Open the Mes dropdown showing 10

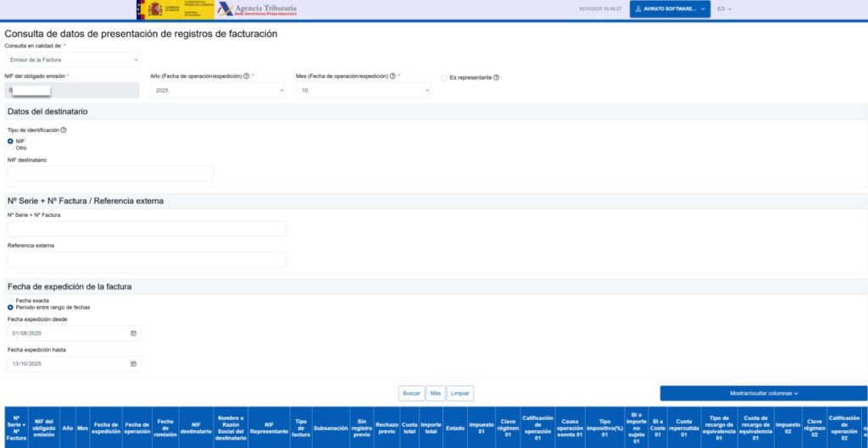click(363, 90)
